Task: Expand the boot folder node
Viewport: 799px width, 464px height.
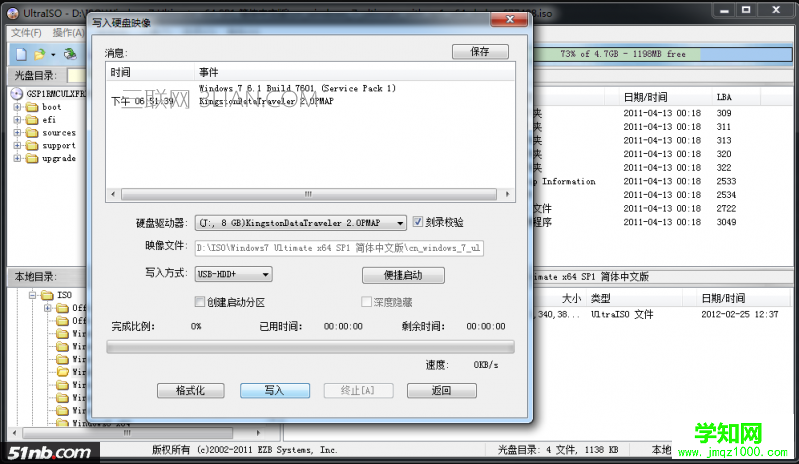Action: pyautogui.click(x=17, y=107)
